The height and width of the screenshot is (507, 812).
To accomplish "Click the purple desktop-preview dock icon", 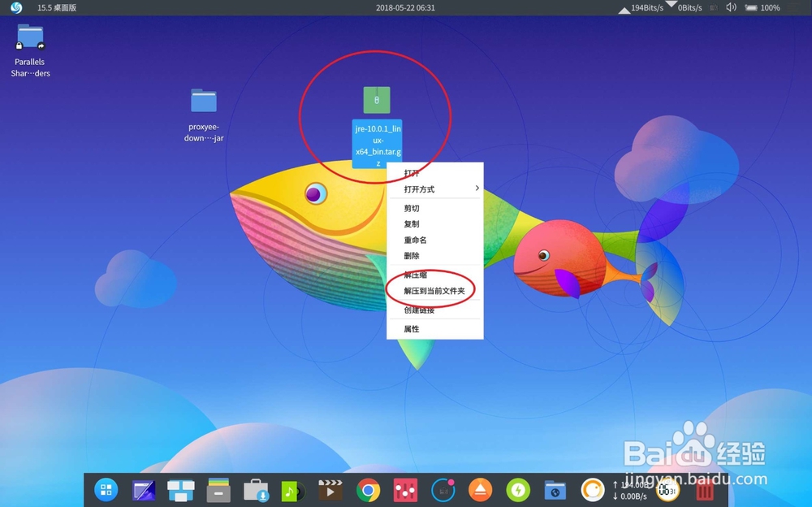I will (144, 490).
